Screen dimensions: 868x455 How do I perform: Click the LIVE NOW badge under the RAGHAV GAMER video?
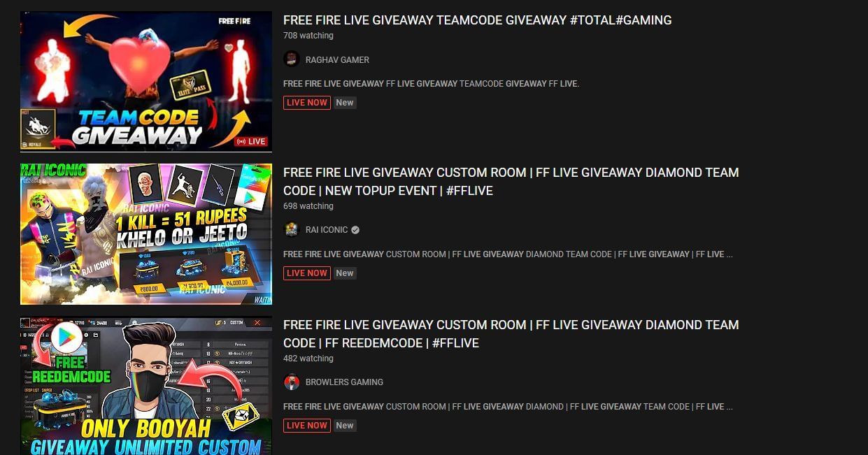307,103
